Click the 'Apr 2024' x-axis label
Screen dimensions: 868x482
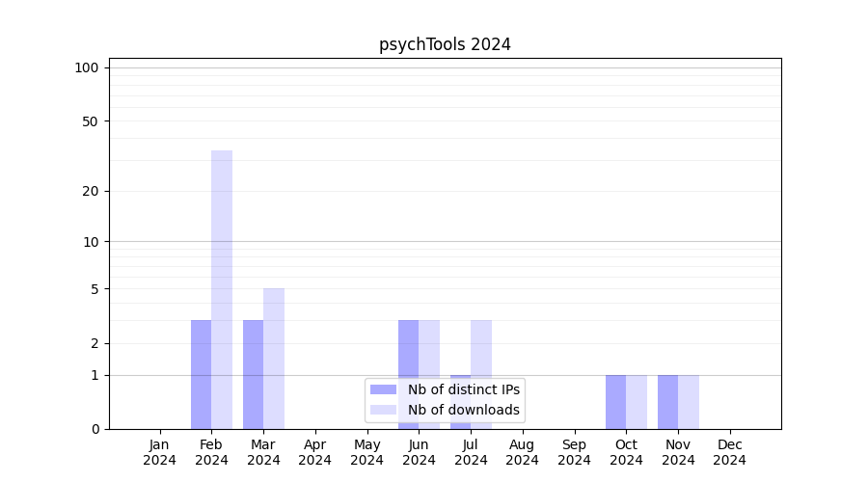click(315, 452)
